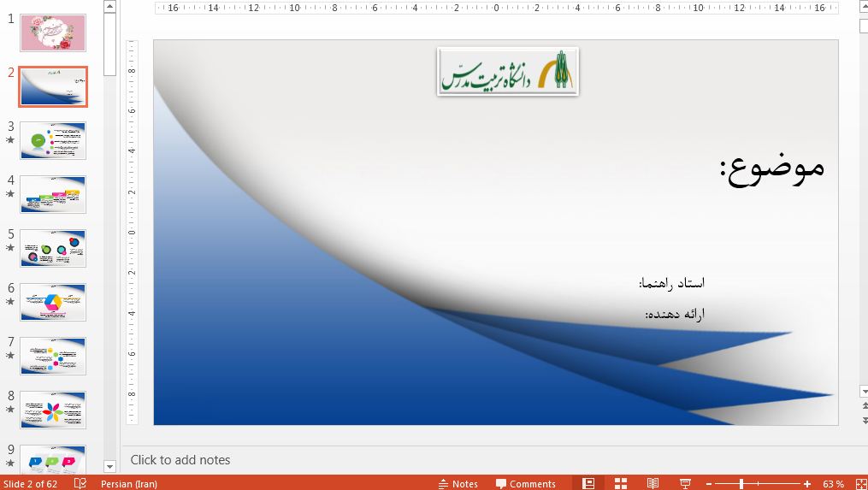Select slide 5 thumbnail

53,248
